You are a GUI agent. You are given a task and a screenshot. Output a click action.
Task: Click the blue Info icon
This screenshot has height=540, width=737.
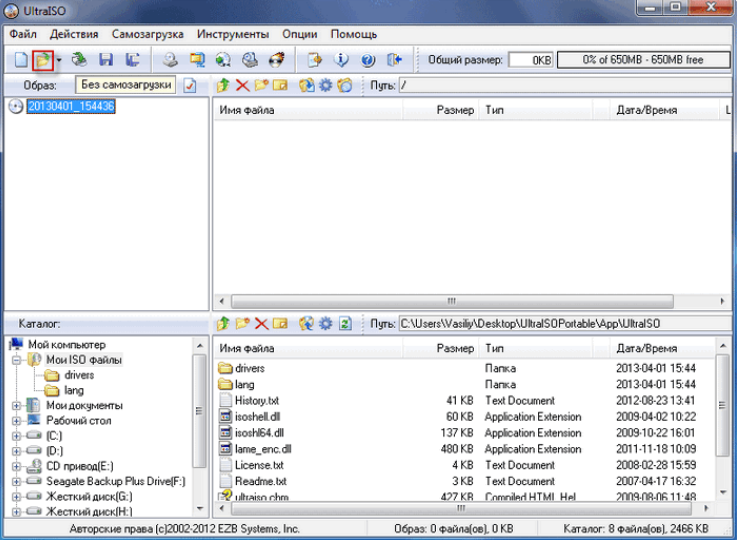pyautogui.click(x=341, y=60)
